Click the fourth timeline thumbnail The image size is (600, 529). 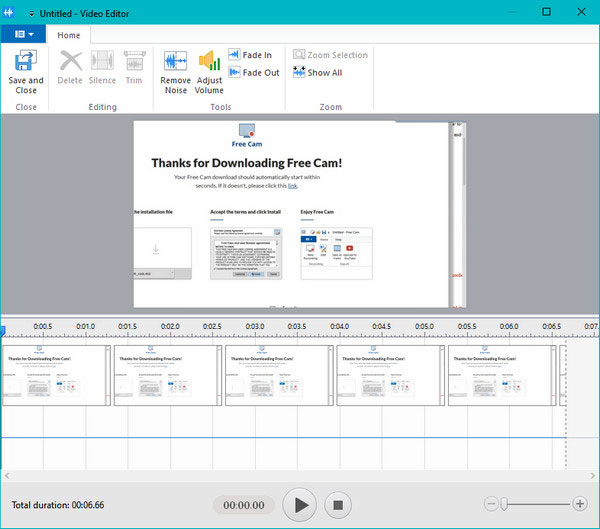pos(391,376)
